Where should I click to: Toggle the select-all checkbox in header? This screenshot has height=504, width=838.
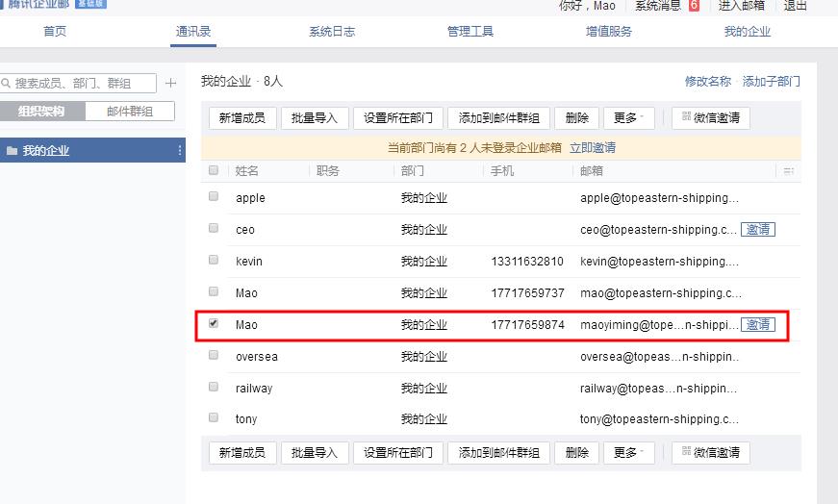tap(214, 170)
